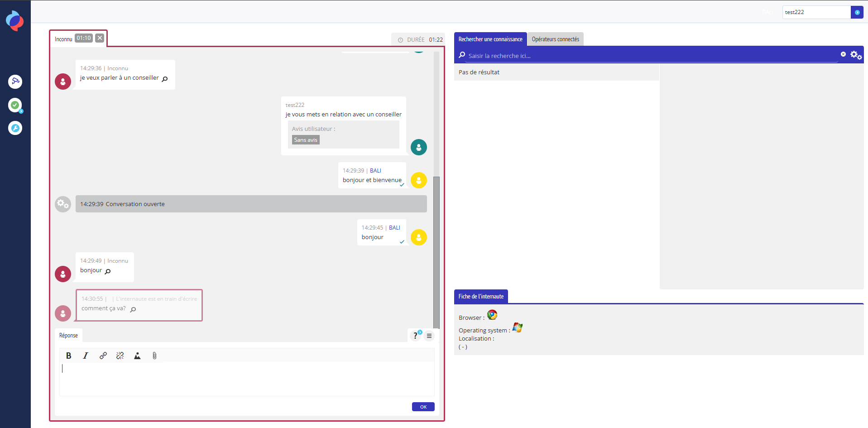Open the question mark help button

point(415,336)
